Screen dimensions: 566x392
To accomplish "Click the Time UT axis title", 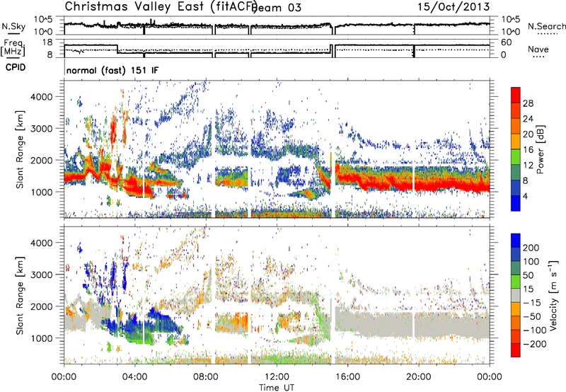I will [277, 388].
